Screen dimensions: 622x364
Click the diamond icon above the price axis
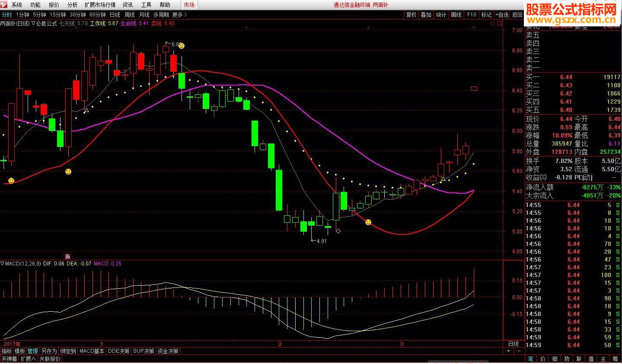click(493, 23)
